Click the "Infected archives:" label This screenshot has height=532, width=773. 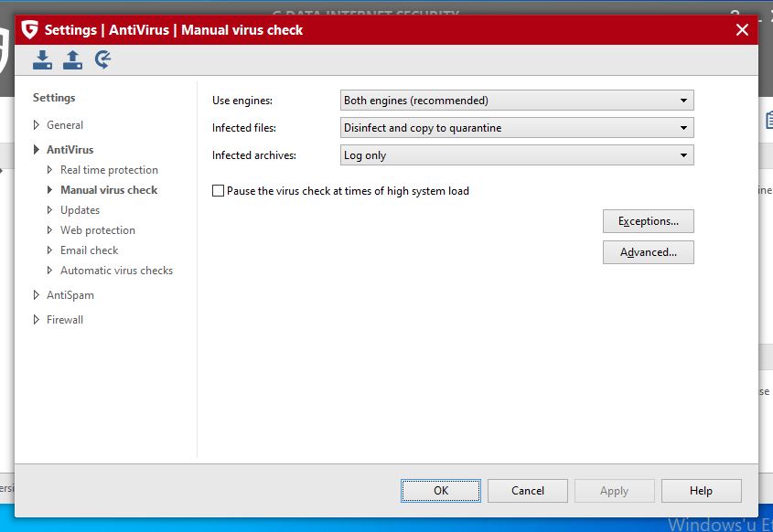(x=254, y=155)
